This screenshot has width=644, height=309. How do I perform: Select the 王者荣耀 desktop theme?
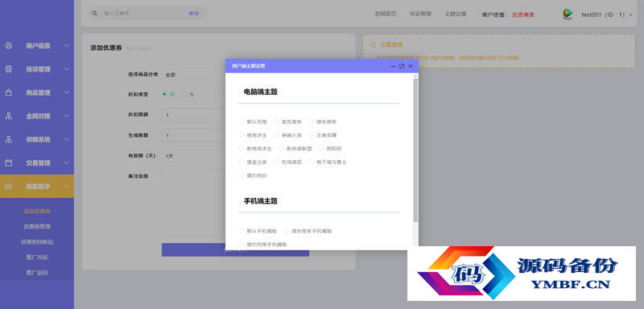[312, 134]
